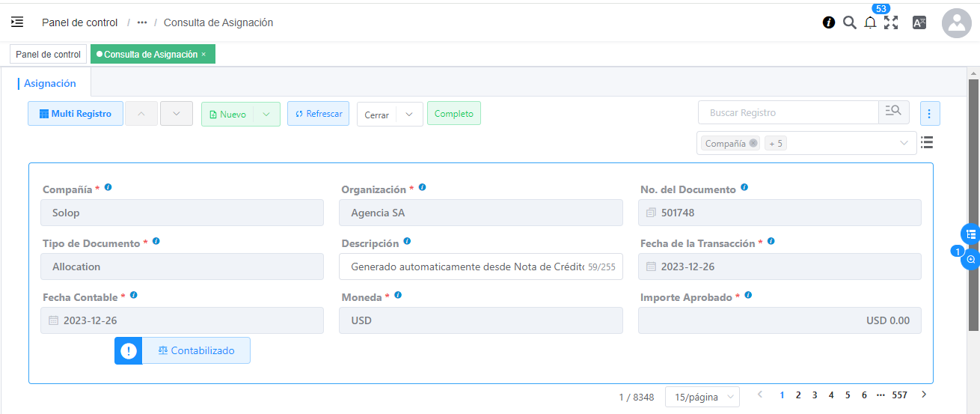Toggle fullscreen mode icon
The height and width of the screenshot is (414, 980).
click(x=891, y=22)
